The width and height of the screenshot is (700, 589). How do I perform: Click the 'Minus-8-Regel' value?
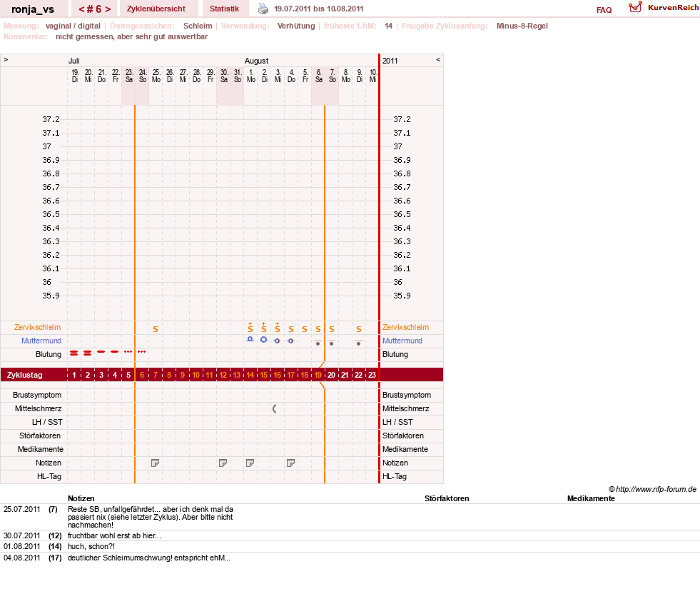click(522, 26)
